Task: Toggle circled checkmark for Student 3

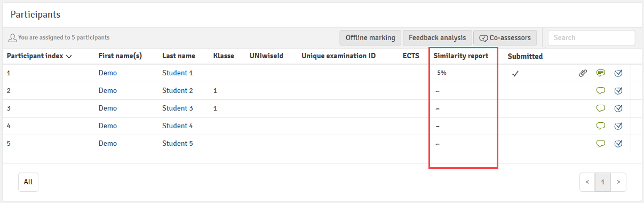Action: point(619,108)
